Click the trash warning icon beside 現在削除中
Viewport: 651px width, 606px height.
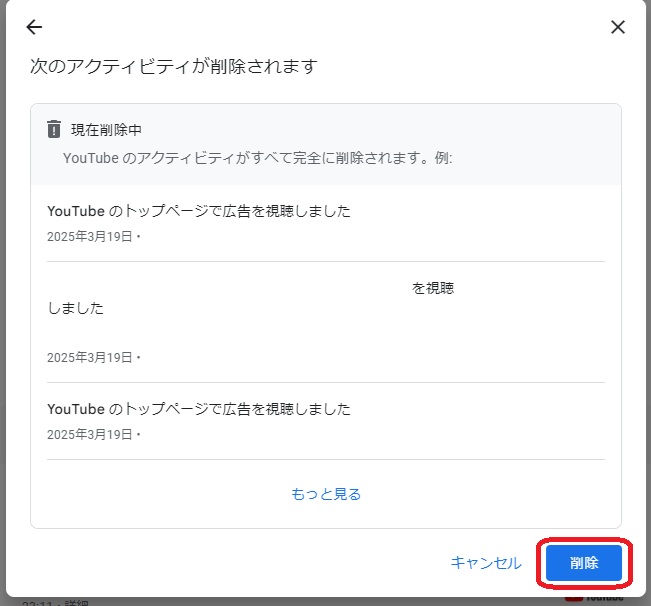[54, 129]
